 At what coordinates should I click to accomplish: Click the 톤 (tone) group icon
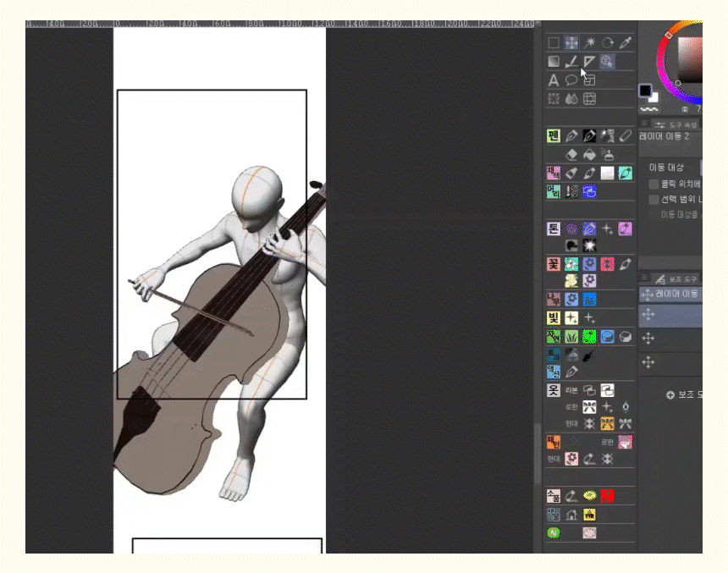554,229
